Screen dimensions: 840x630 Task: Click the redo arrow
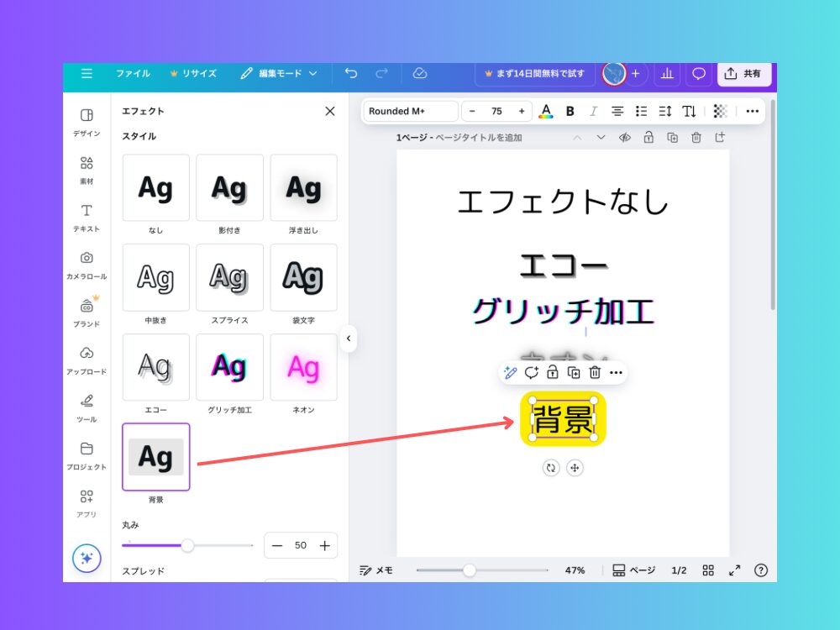point(381,73)
